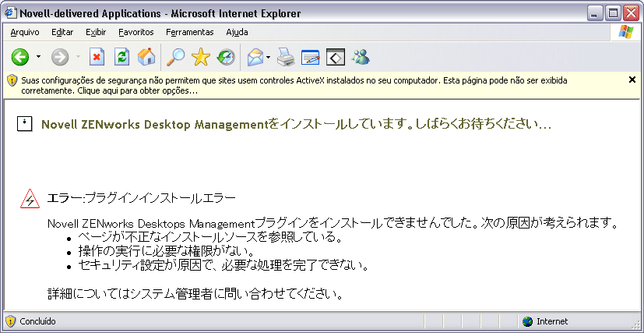This screenshot has height=333, width=644.
Task: Click the Internet Explorer title bar icon
Action: (11, 13)
